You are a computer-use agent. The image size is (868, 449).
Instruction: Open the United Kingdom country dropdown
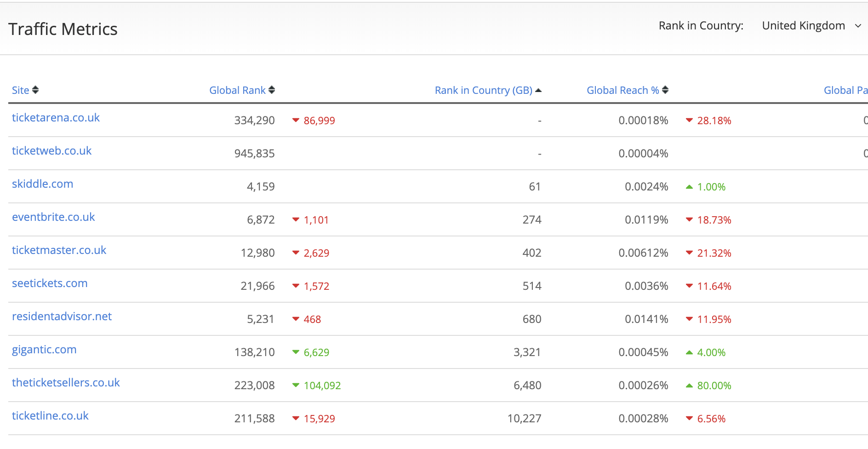[803, 26]
